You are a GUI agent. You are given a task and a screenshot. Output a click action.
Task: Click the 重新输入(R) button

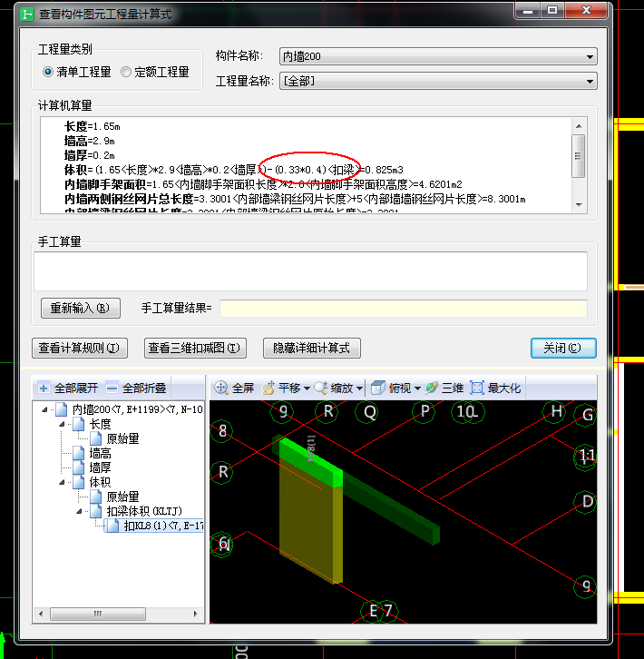[x=80, y=308]
